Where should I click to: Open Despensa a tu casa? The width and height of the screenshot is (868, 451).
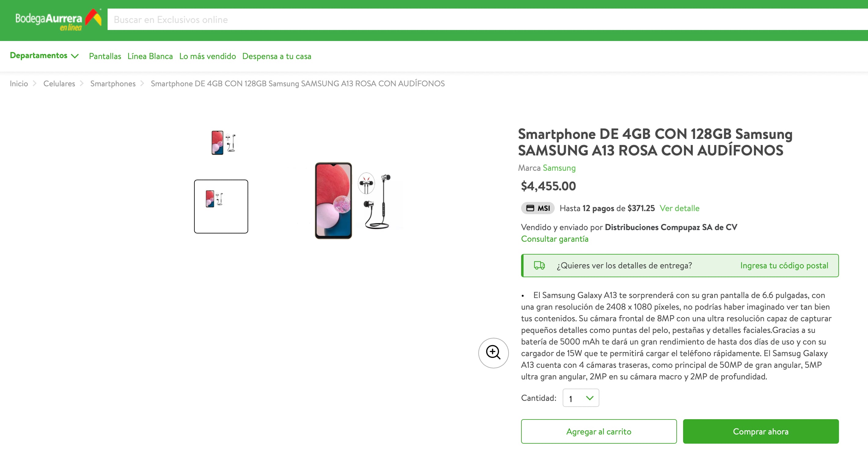[276, 56]
